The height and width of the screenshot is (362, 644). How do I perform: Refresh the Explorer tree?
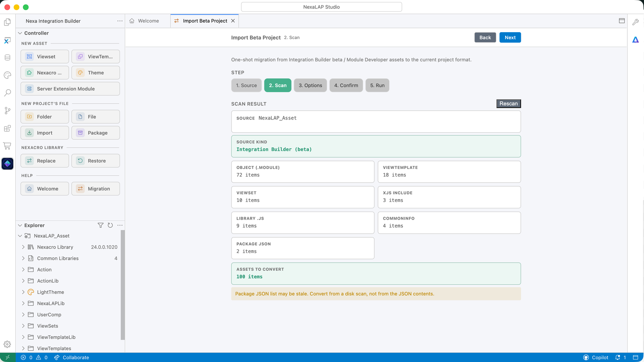point(110,225)
